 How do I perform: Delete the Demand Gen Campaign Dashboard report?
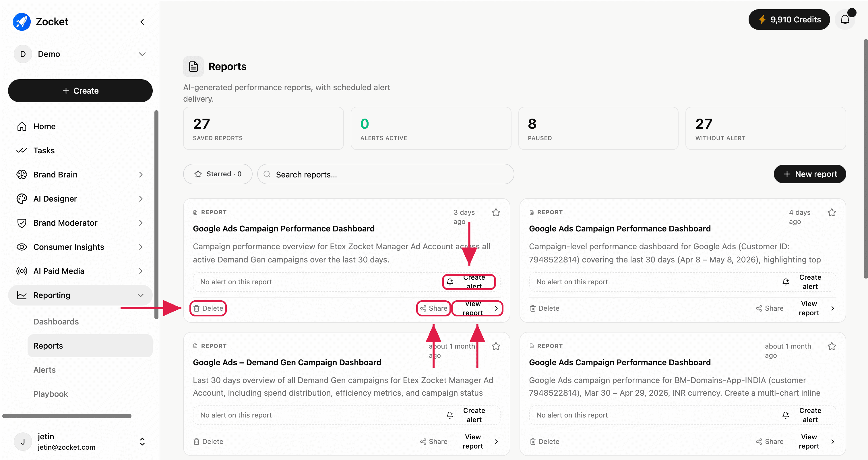click(x=208, y=441)
